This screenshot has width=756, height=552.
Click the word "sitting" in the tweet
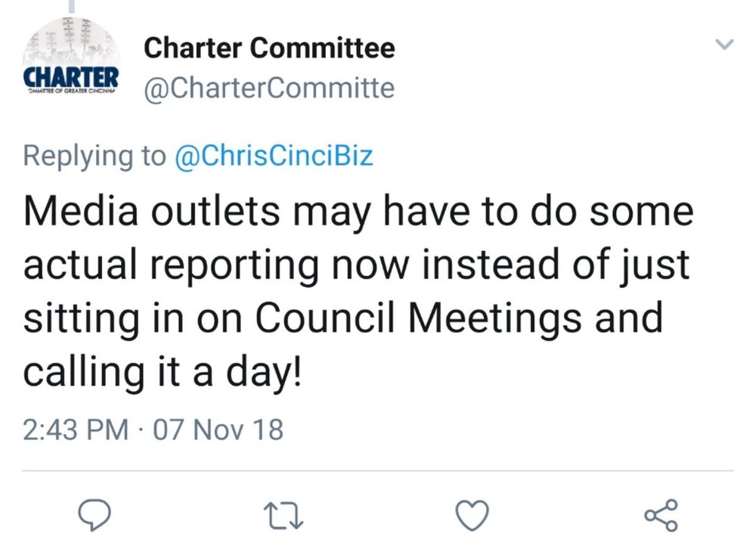tap(82, 319)
